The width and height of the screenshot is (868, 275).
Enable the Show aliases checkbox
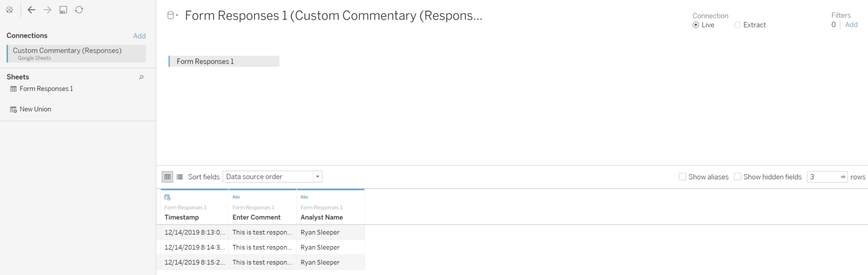pos(682,177)
